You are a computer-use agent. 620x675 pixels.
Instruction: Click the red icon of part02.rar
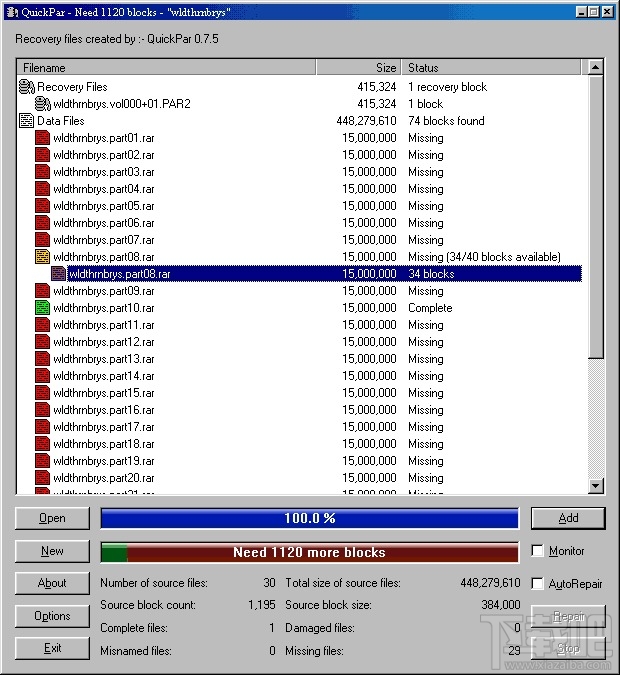pyautogui.click(x=42, y=155)
